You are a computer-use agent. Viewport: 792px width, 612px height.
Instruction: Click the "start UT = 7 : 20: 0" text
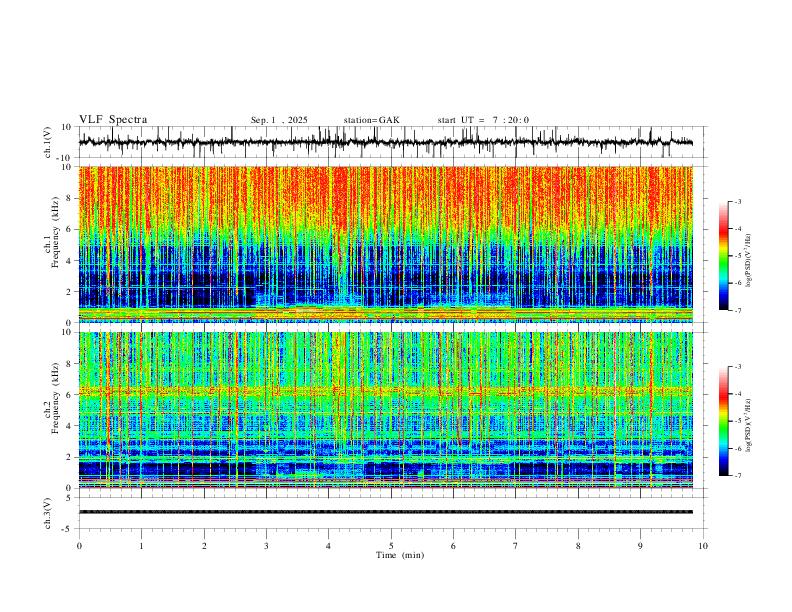[x=483, y=120]
